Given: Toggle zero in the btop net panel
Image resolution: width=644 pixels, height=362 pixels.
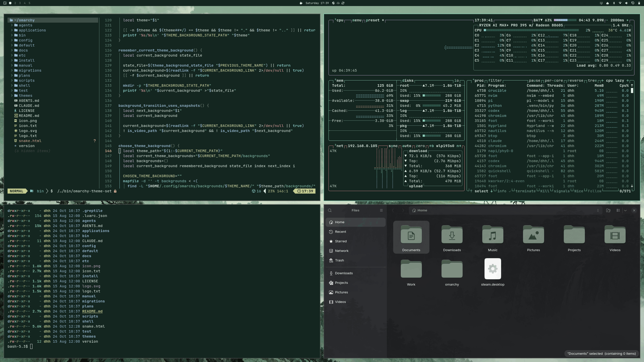Looking at the screenshot, I should point(420,146).
